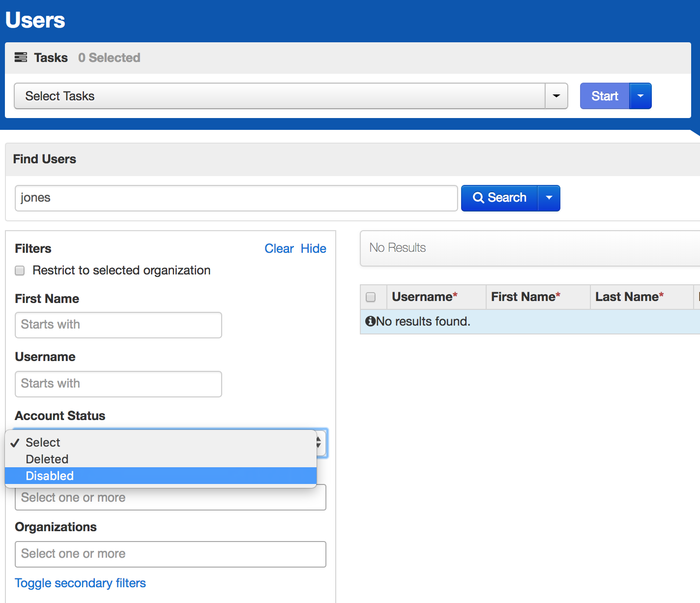700x603 pixels.
Task: Choose Disabled from Account Status list
Action: click(50, 476)
